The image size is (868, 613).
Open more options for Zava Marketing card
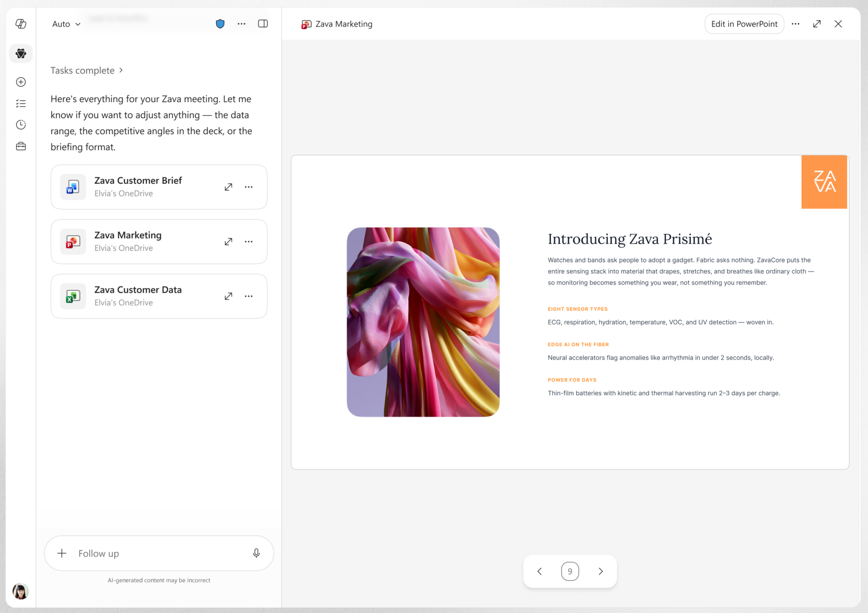(249, 242)
